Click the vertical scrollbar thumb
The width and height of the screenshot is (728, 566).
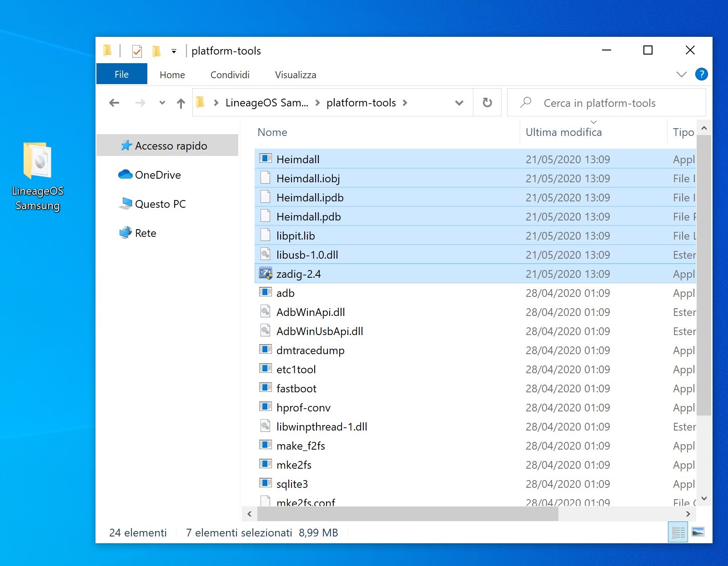pyautogui.click(x=704, y=275)
